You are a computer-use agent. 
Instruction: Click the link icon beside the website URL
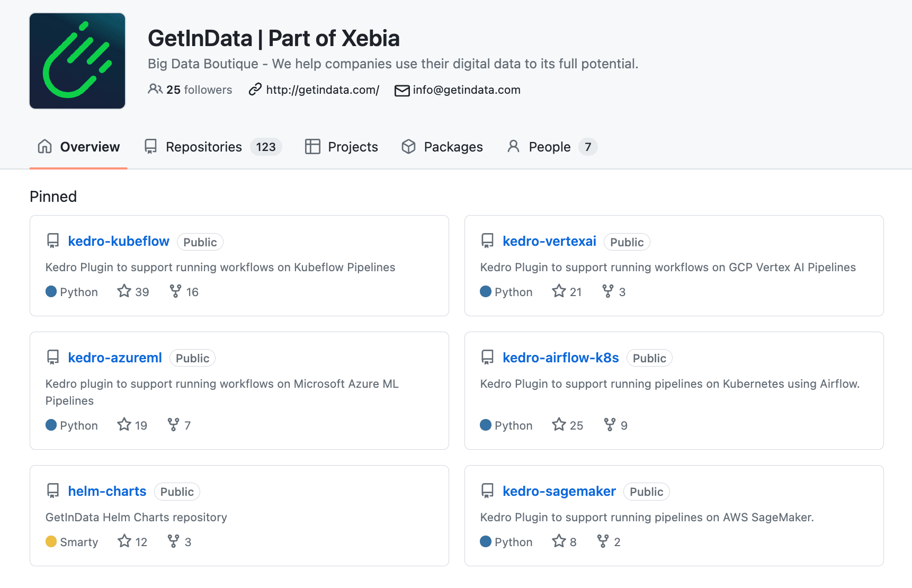tap(255, 90)
